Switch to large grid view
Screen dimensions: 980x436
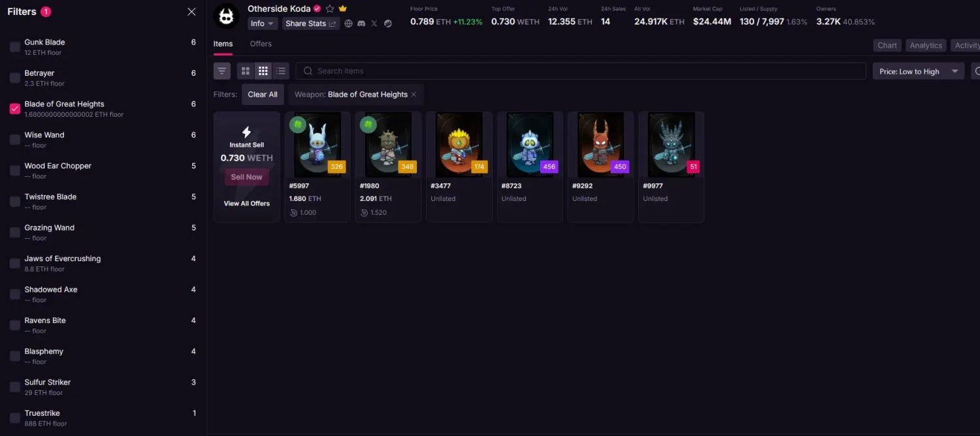tap(246, 71)
